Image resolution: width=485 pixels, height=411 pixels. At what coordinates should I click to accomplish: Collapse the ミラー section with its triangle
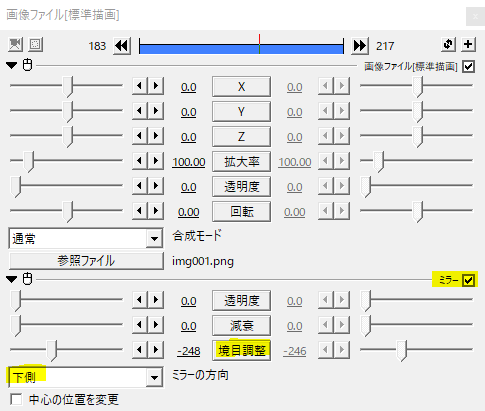click(x=12, y=279)
